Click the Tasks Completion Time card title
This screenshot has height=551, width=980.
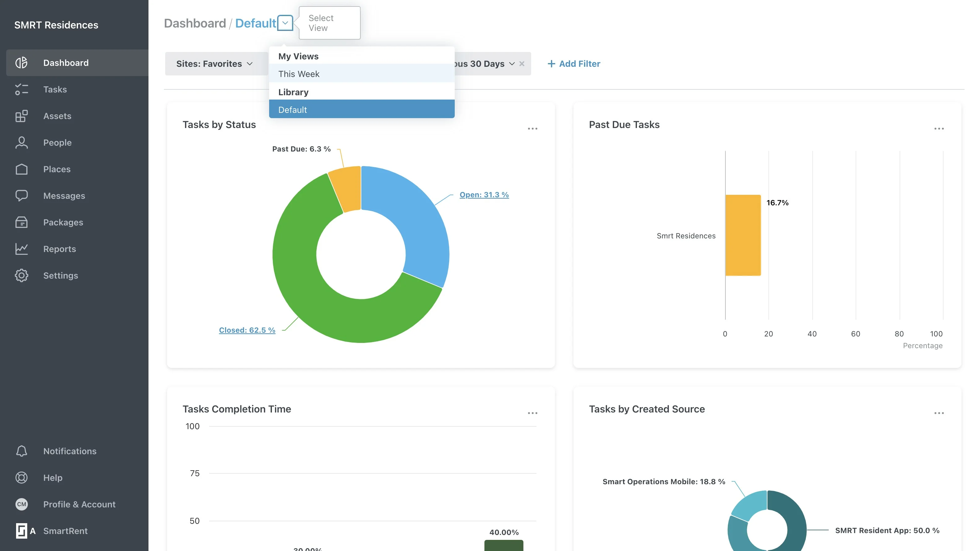(237, 409)
